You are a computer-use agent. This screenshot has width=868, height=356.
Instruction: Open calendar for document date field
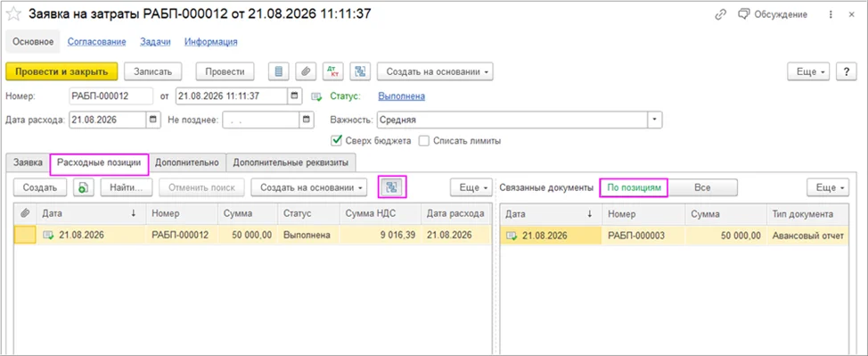coord(295,96)
